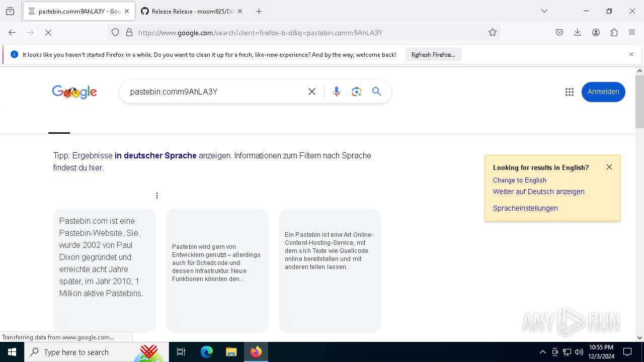
Task: Launch Microsoft Edge from taskbar
Action: (207, 352)
